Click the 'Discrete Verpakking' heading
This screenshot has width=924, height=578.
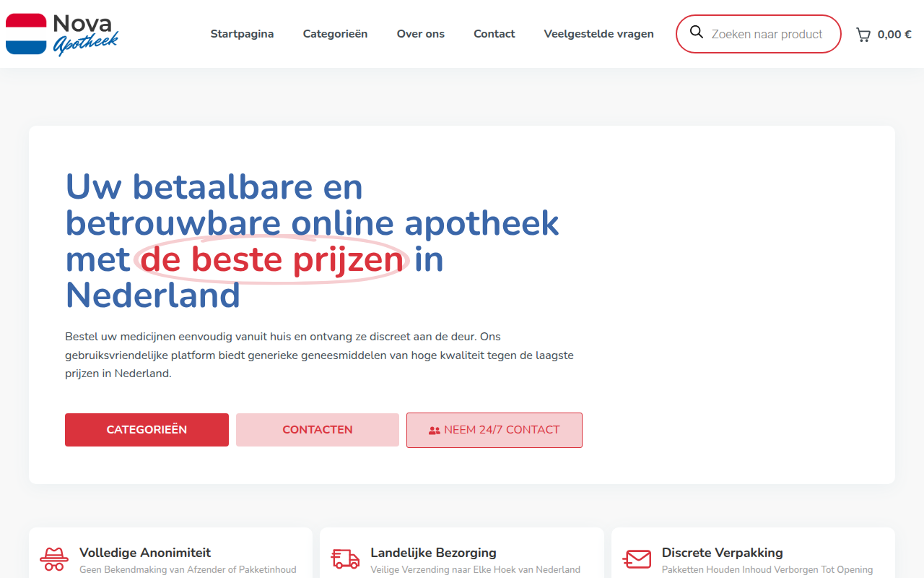coord(722,553)
